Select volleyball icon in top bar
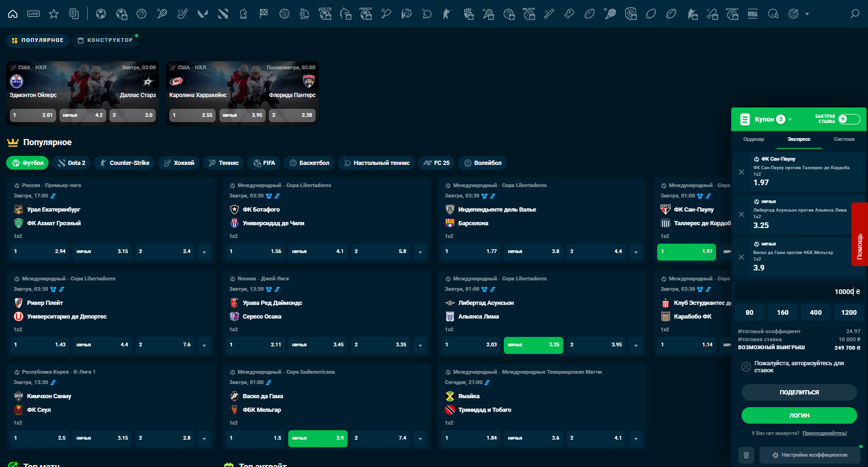 [284, 14]
